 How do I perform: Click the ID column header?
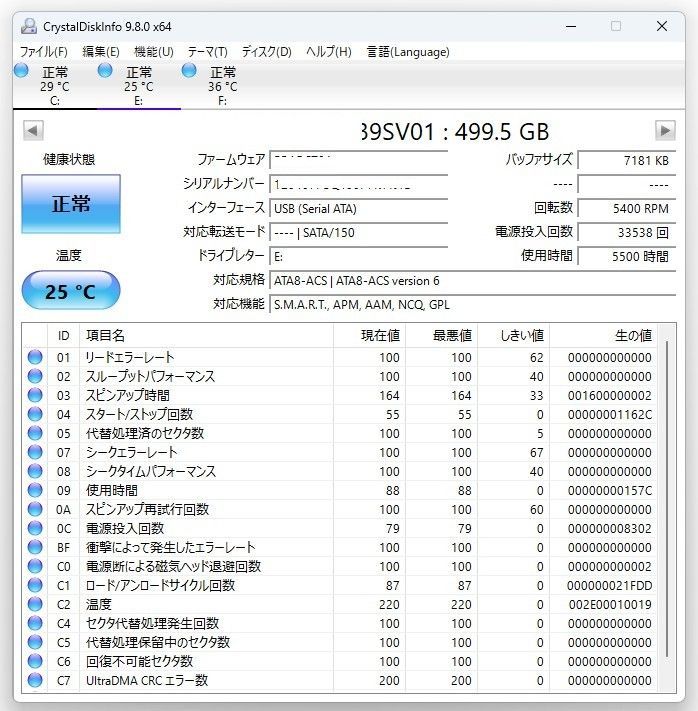click(63, 336)
